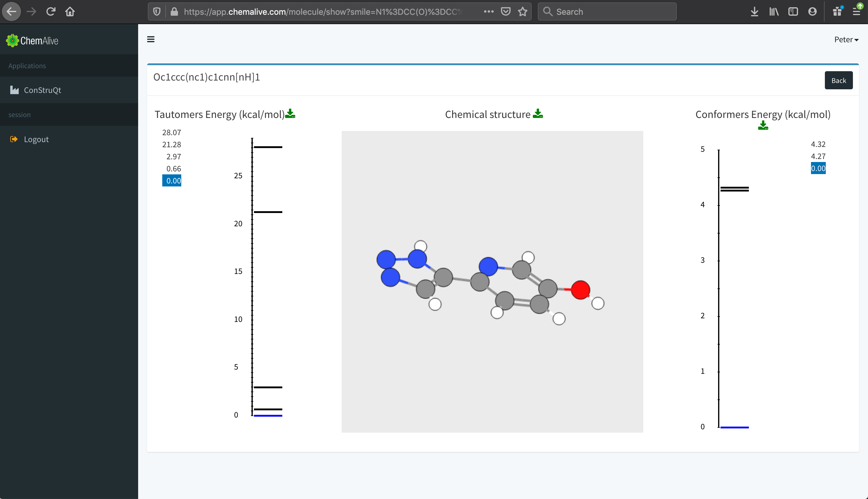Click the browser forward arrow
Viewport: 868px width, 499px height.
(31, 12)
